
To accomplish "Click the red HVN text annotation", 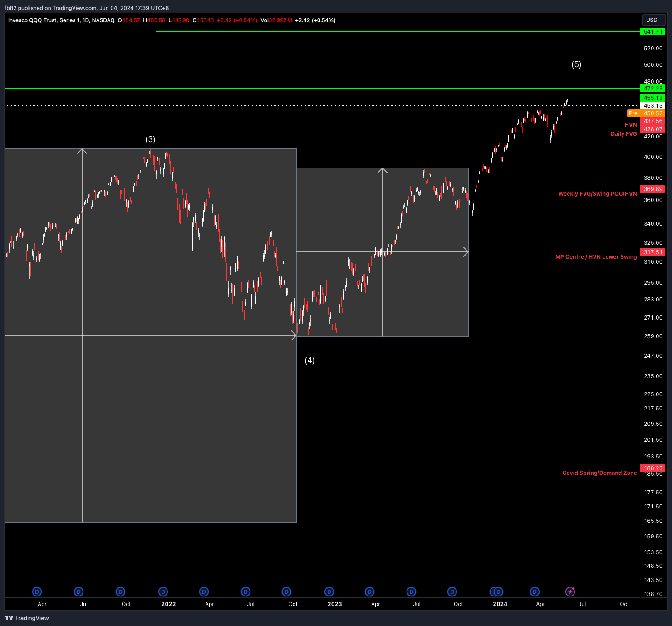I will pos(631,125).
